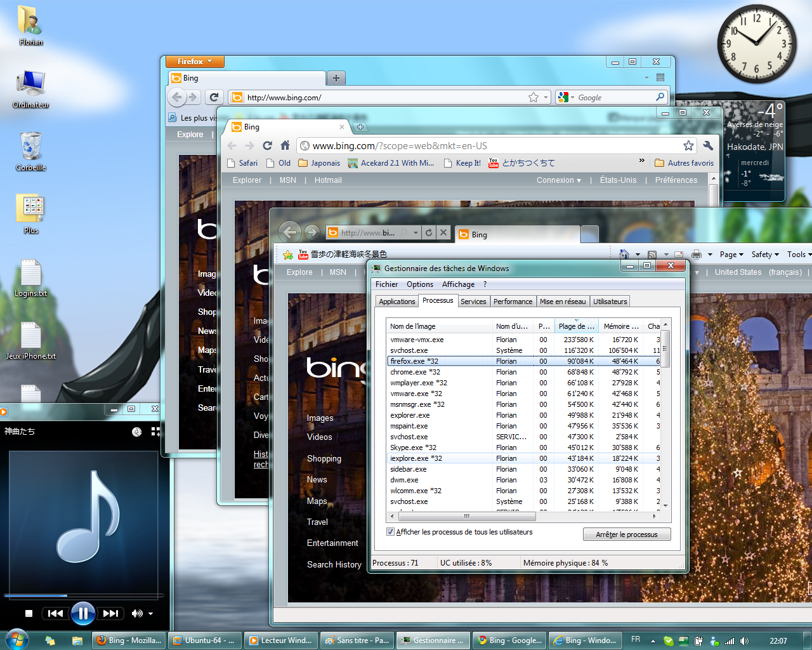Click Chrome's home button icon
The width and height of the screenshot is (812, 650).
pyautogui.click(x=285, y=146)
